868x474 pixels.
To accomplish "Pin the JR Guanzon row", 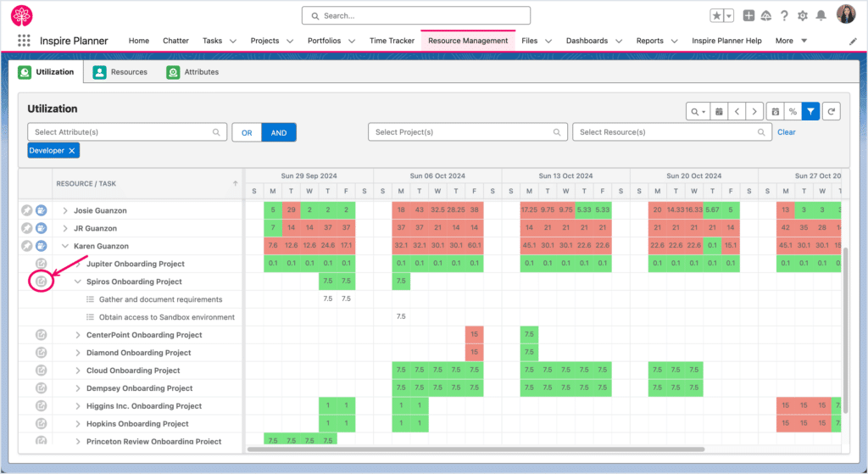I will point(26,228).
